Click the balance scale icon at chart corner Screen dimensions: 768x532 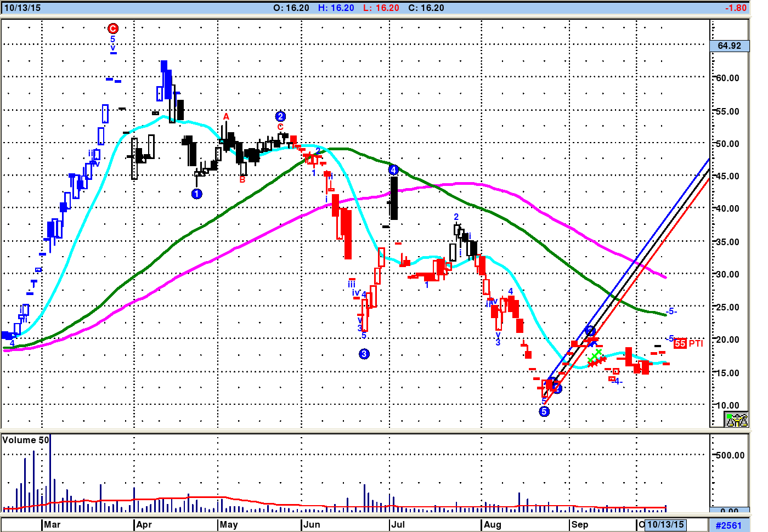coord(736,420)
